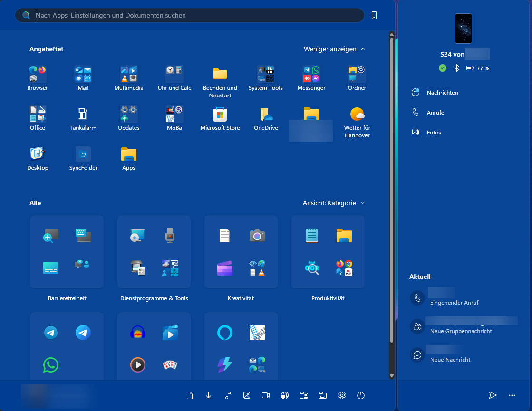Open Documents folder shortcut in bottom bar
This screenshot has height=411, width=532.
[190, 395]
